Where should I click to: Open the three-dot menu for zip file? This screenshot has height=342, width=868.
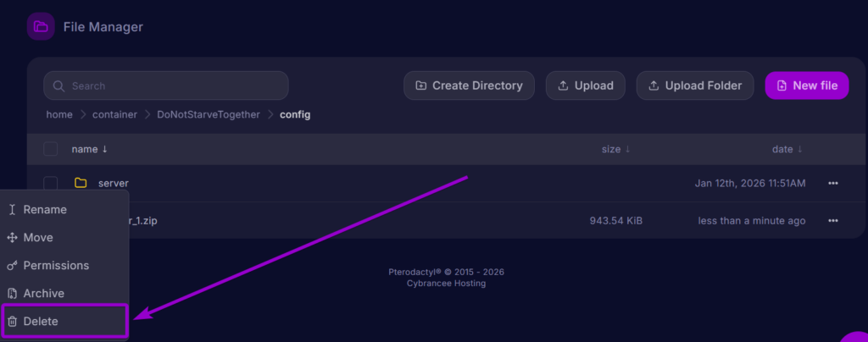pyautogui.click(x=833, y=221)
